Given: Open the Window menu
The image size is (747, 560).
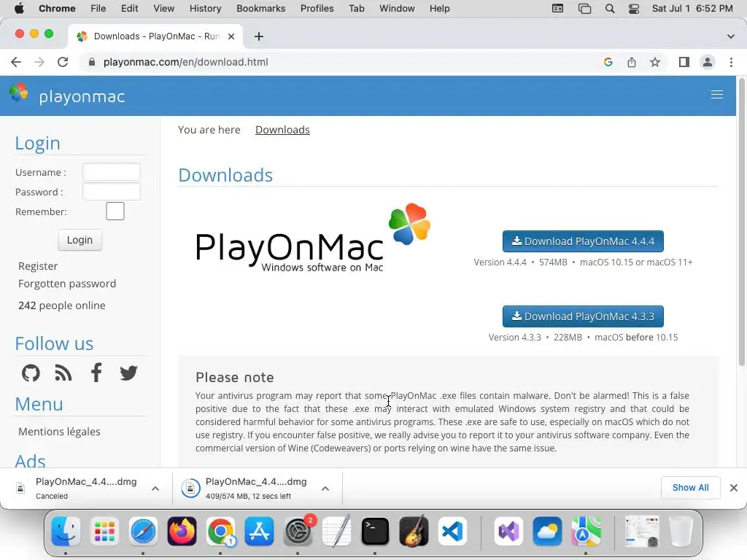Looking at the screenshot, I should point(397,9).
